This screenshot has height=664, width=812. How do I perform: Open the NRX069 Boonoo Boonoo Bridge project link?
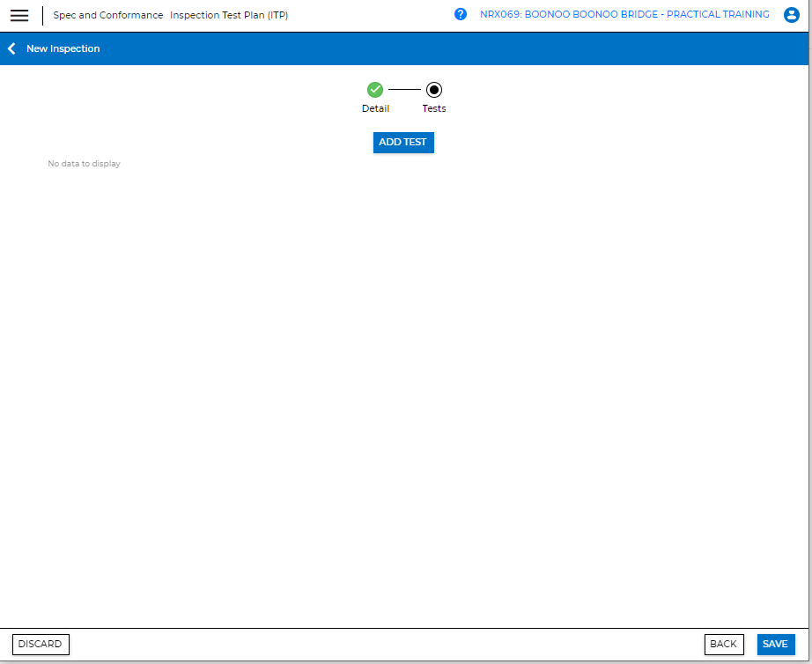[x=624, y=15]
